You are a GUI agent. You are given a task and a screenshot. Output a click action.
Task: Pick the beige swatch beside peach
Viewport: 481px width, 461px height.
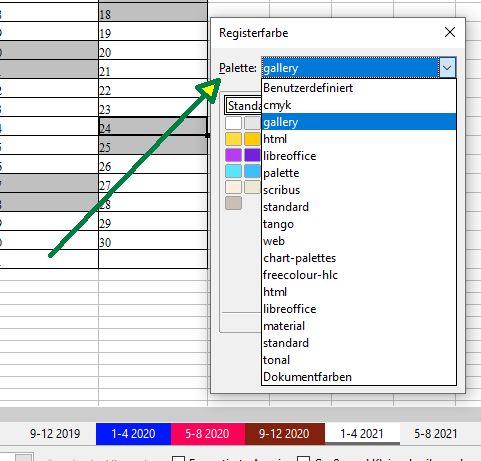pos(252,187)
